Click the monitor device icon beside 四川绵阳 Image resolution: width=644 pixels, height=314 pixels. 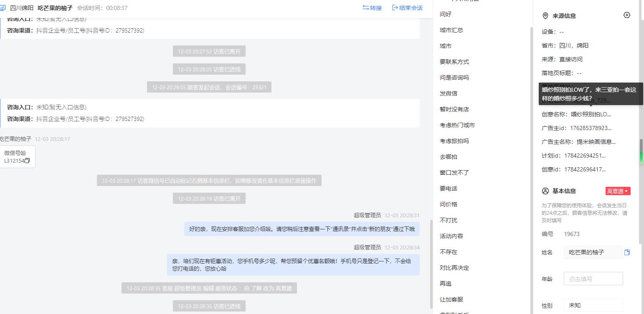pyautogui.click(x=3, y=8)
